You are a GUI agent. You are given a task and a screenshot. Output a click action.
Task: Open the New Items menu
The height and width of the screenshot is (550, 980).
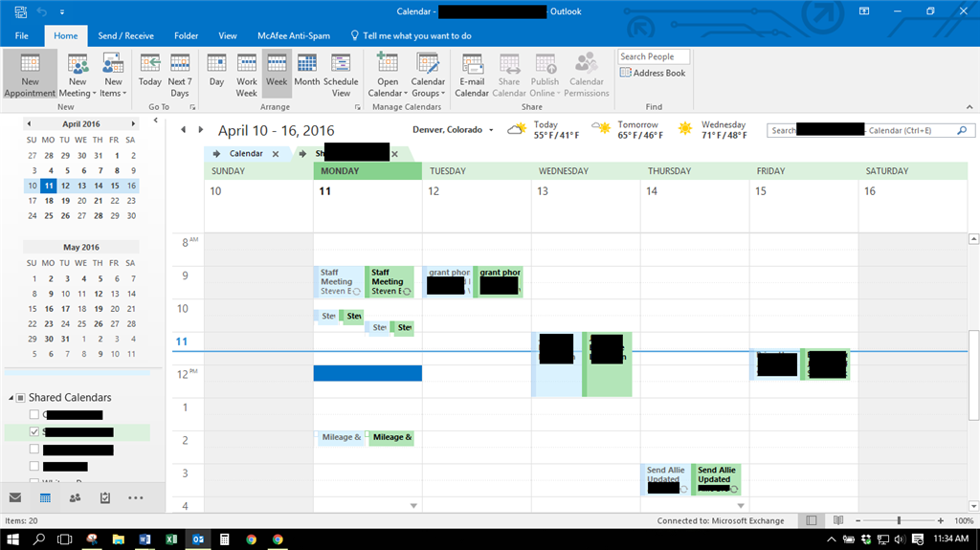(x=113, y=75)
